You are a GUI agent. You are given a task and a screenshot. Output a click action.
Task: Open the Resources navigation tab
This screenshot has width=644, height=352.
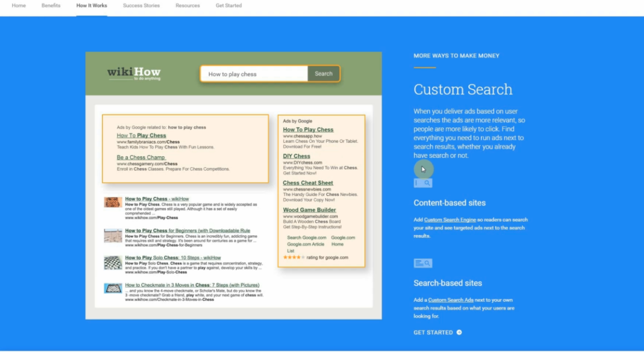coord(188,5)
